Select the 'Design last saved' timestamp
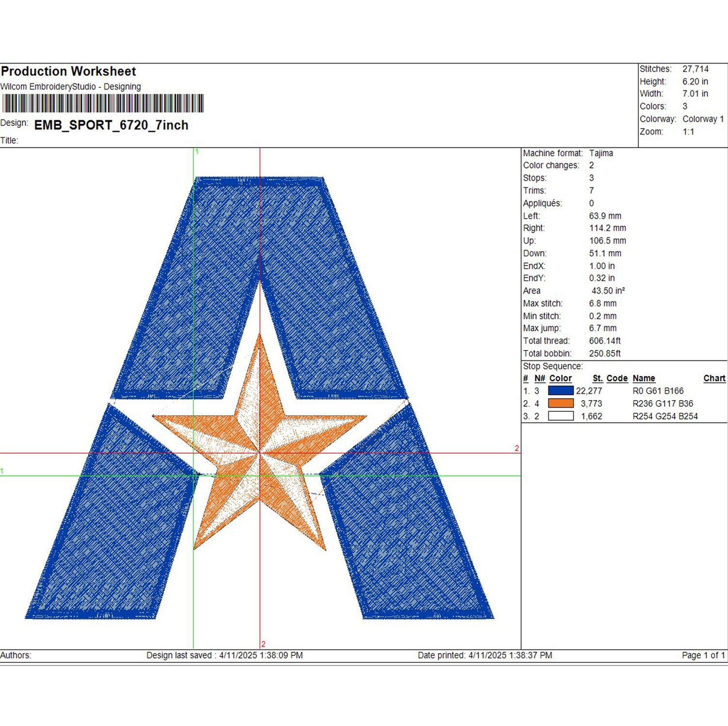 tap(225, 655)
